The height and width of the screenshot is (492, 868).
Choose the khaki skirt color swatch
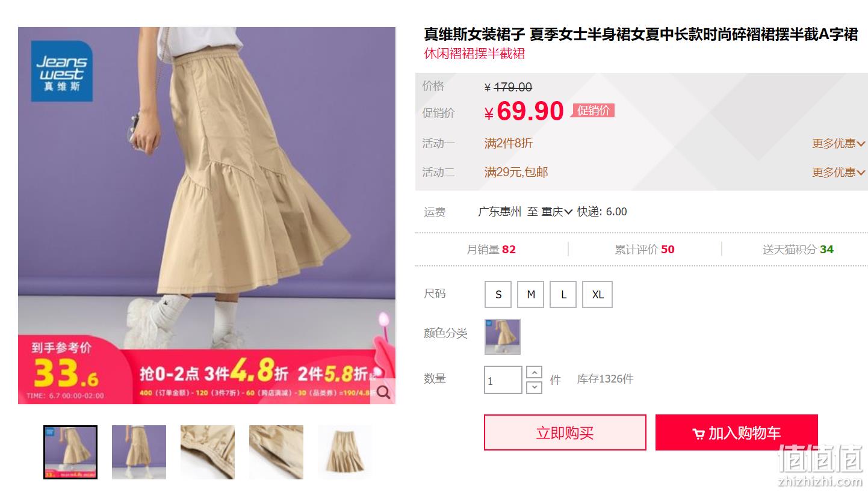(x=502, y=337)
